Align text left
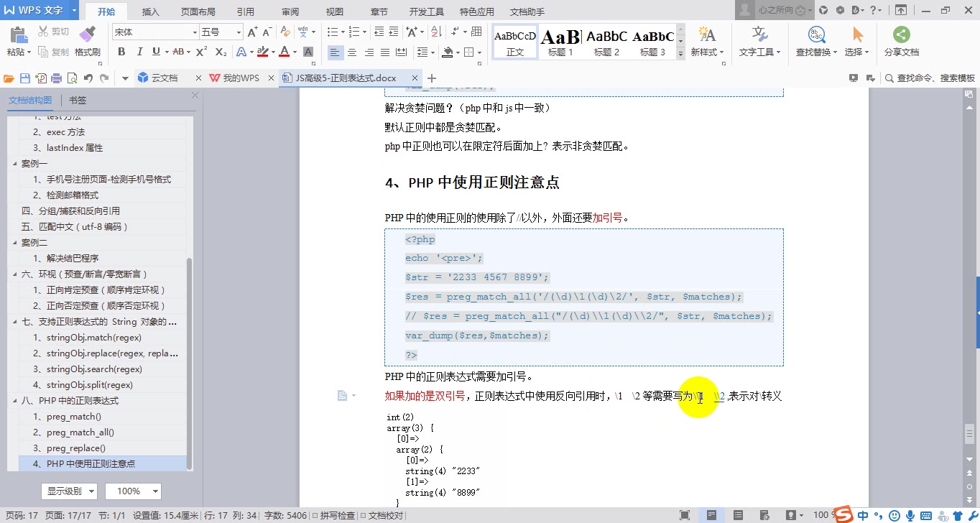 click(335, 52)
